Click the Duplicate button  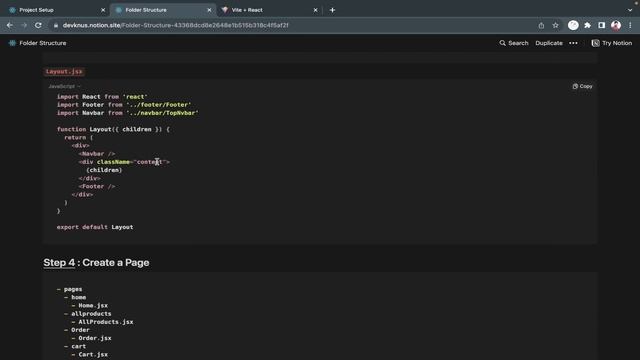click(x=549, y=43)
